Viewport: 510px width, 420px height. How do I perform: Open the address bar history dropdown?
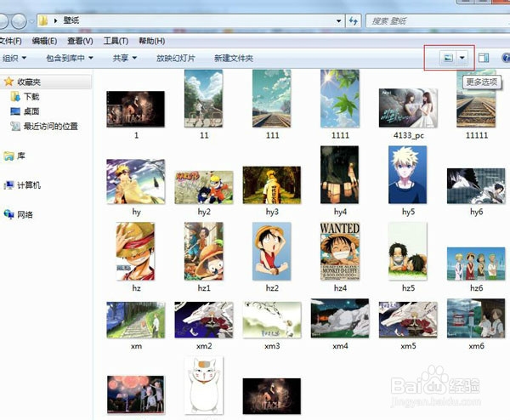(x=338, y=21)
